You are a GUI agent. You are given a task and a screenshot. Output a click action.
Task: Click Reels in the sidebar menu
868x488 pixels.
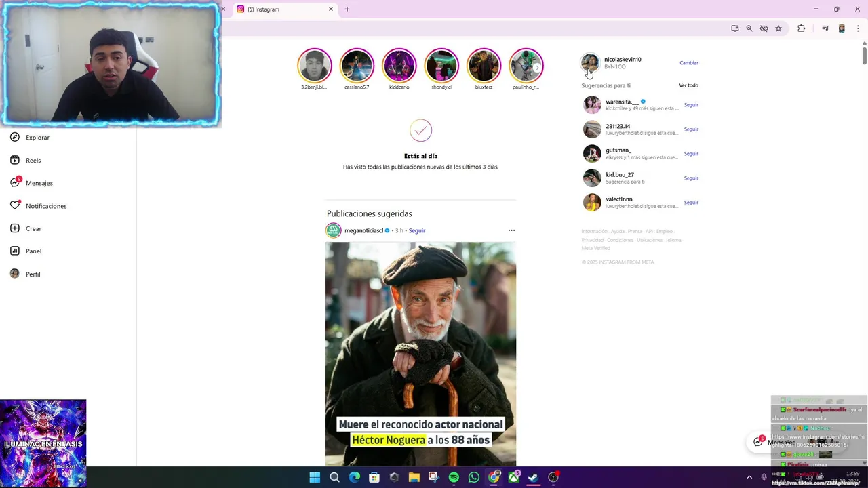click(33, 161)
